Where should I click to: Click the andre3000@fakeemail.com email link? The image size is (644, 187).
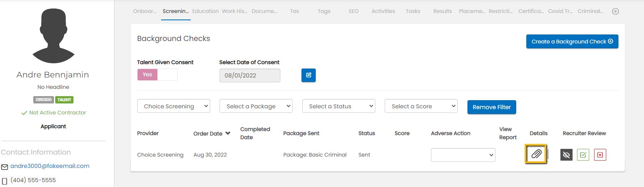point(50,166)
